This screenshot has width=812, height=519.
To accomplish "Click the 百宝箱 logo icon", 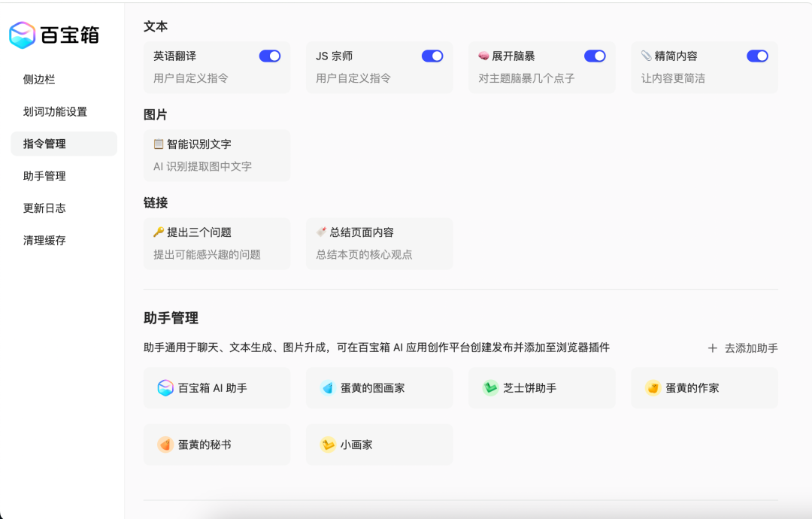I will 23,35.
